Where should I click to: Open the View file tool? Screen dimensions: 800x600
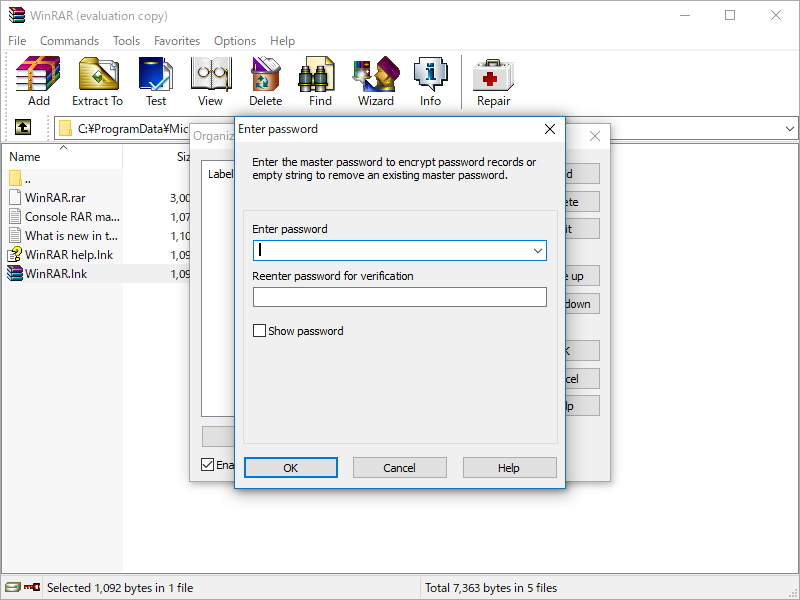click(x=211, y=74)
